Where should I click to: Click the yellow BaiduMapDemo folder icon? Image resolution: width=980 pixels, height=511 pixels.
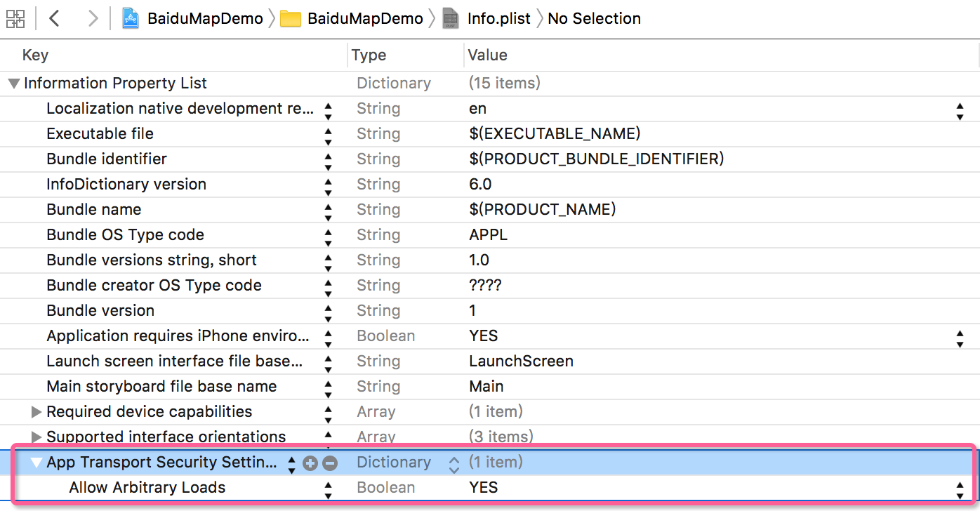pyautogui.click(x=291, y=19)
